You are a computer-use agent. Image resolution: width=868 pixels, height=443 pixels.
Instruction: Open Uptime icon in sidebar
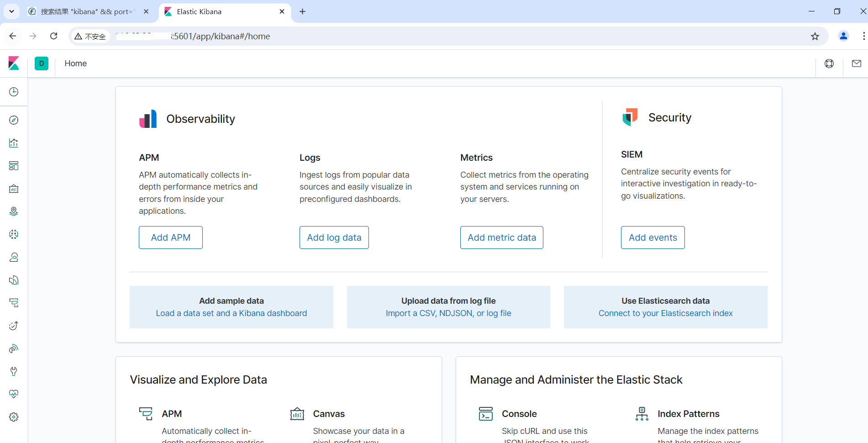click(14, 326)
